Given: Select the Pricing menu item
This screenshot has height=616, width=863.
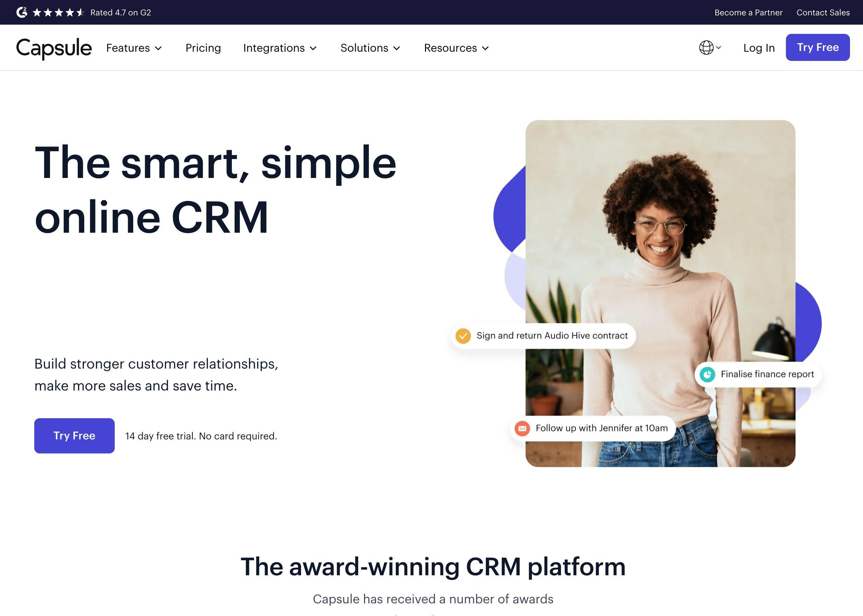Looking at the screenshot, I should tap(203, 47).
